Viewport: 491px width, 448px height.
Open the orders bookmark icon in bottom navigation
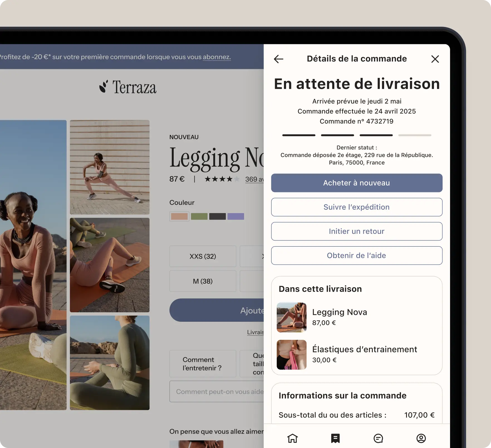[x=335, y=438]
